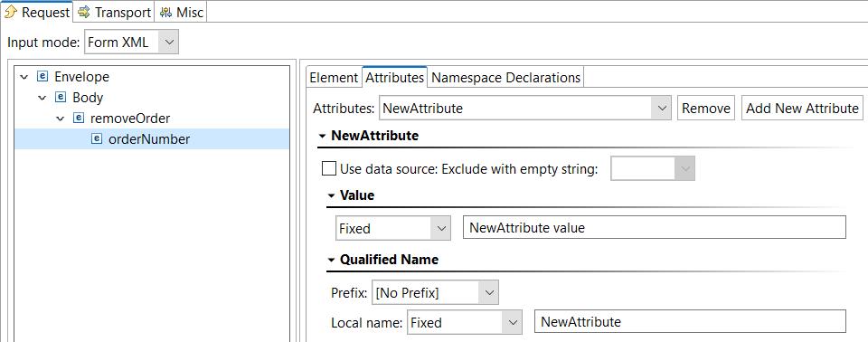This screenshot has height=342, width=868.
Task: Click the Misc tab sliders icon
Action: point(165,12)
